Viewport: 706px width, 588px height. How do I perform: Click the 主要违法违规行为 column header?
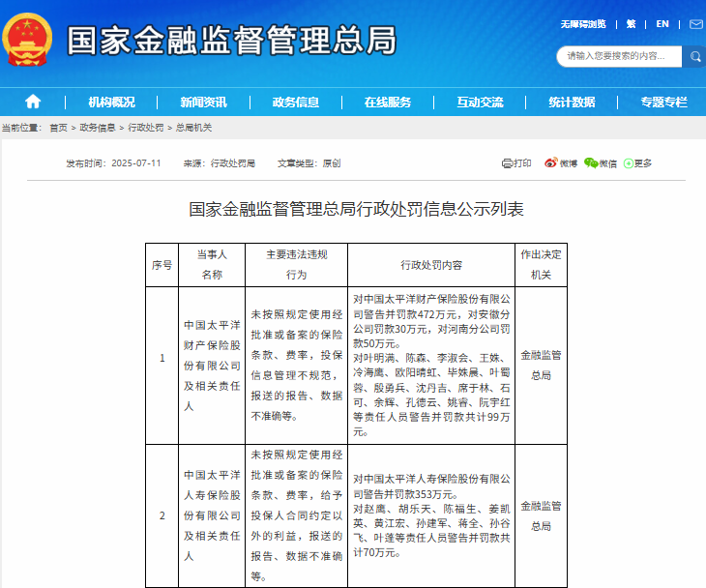(x=297, y=265)
